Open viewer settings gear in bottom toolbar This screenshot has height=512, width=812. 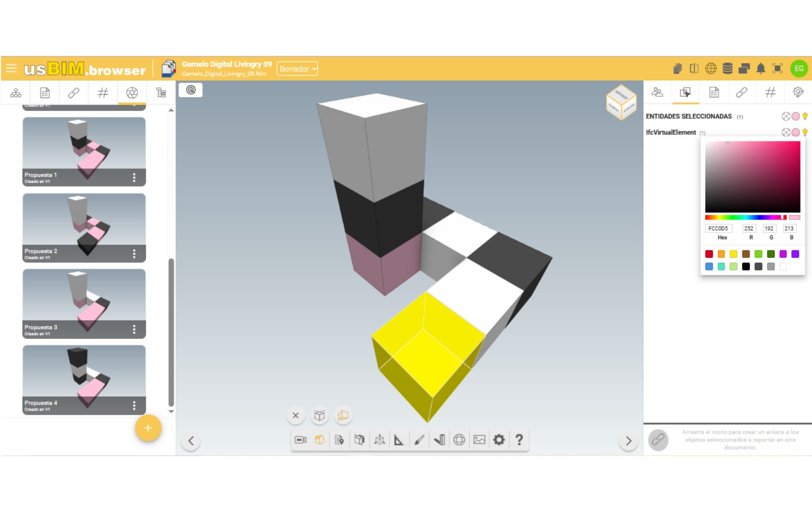[x=499, y=440]
